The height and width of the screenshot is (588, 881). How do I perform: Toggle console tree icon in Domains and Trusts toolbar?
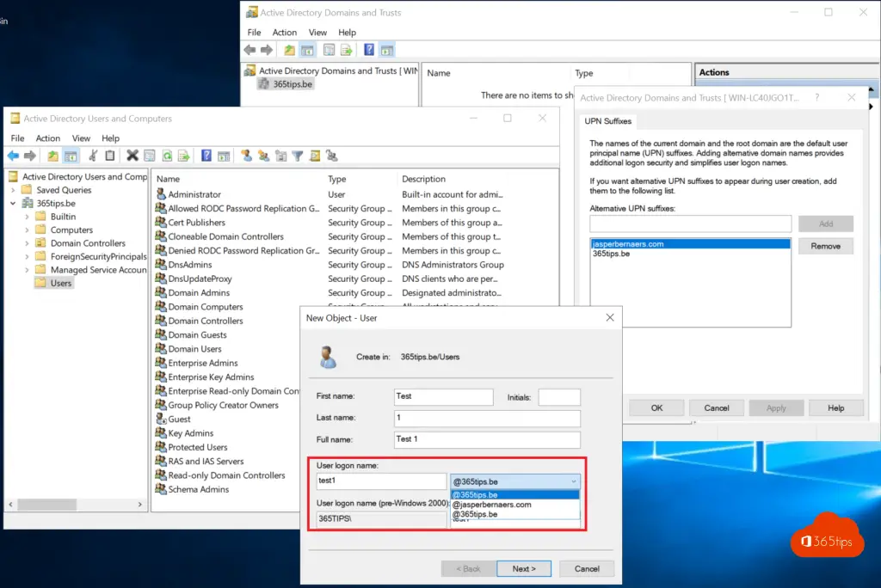click(x=307, y=50)
